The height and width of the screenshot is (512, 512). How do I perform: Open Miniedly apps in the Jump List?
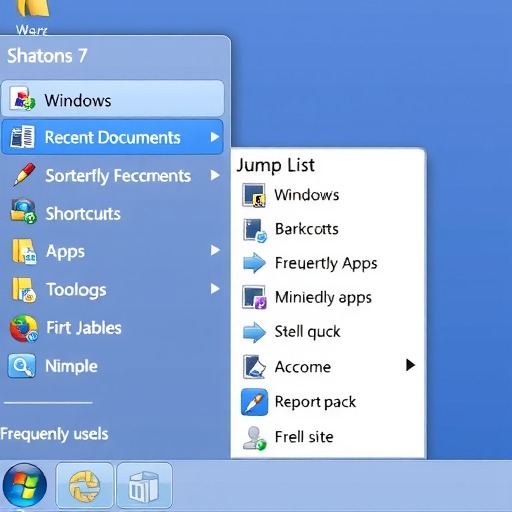click(x=328, y=297)
